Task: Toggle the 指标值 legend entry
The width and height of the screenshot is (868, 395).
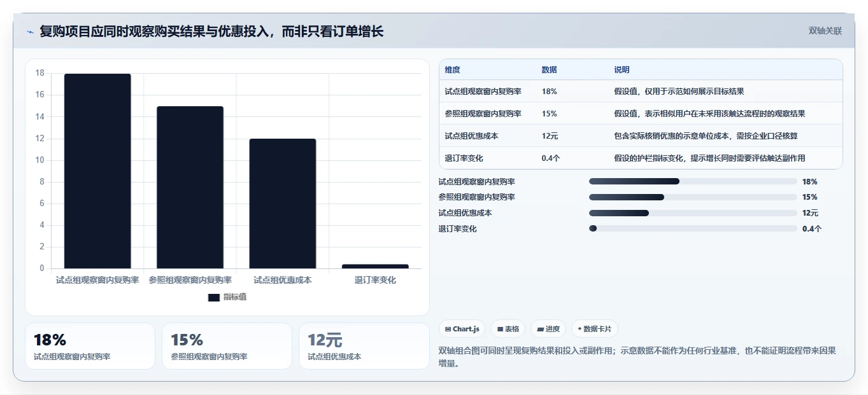Action: point(227,297)
